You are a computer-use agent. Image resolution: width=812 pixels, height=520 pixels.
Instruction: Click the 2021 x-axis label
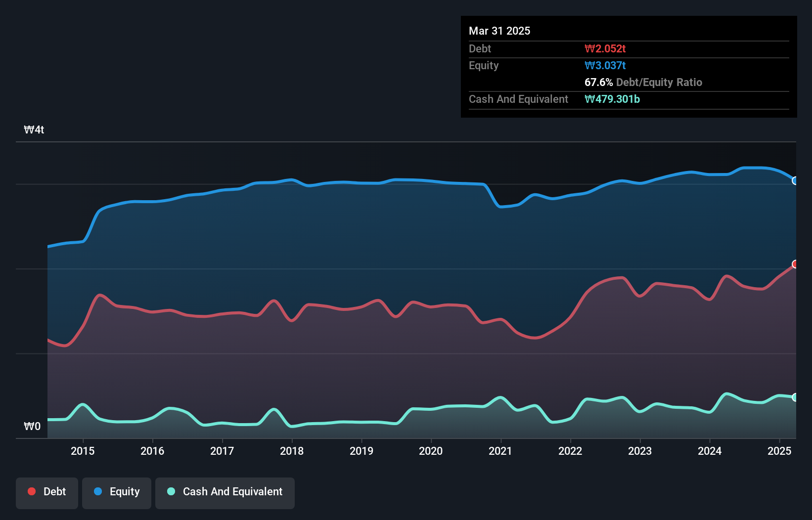[500, 451]
